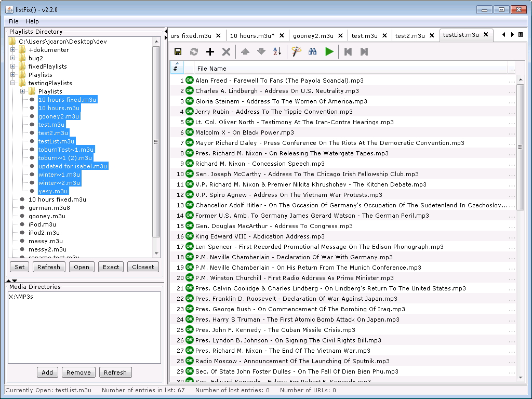Save the testList.m3u playlist
The image size is (532, 399).
coord(178,51)
